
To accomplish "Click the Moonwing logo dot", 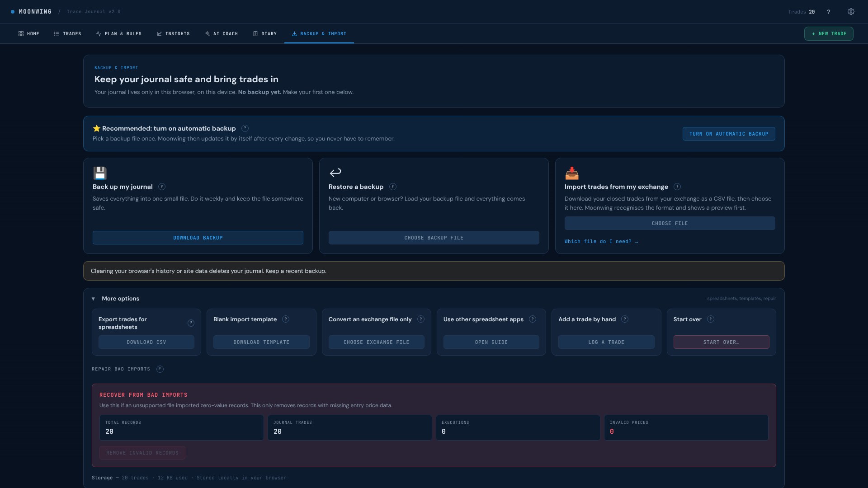I will (13, 12).
